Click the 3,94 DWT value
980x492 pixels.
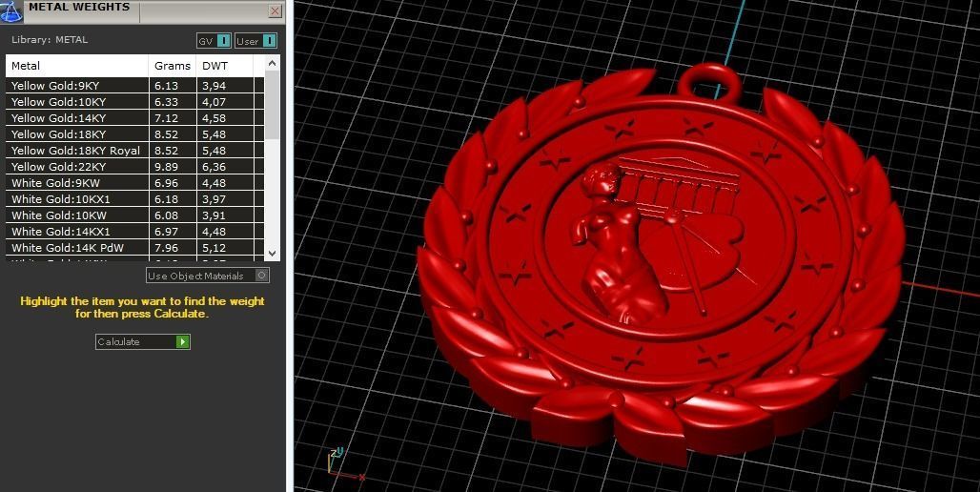pos(214,86)
